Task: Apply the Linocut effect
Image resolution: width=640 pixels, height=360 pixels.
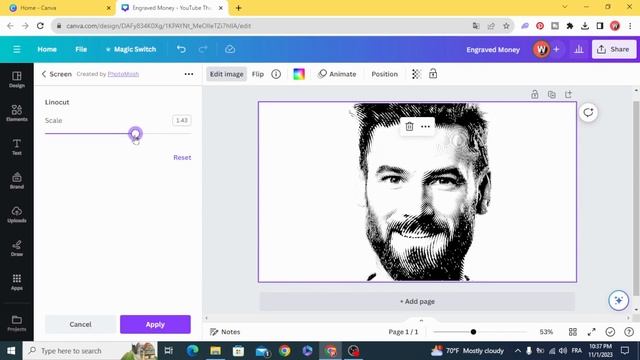Action: (155, 324)
